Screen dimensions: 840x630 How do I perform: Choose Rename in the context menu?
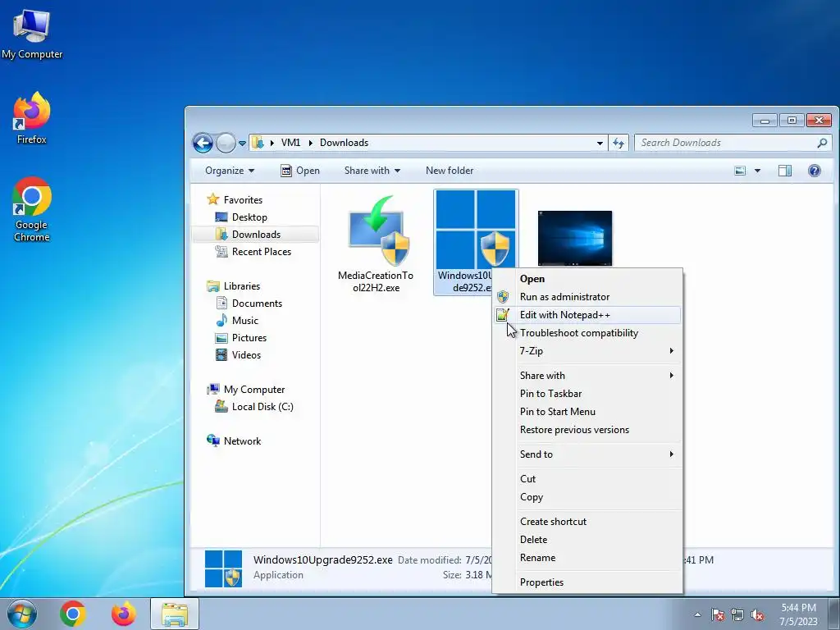(587, 558)
